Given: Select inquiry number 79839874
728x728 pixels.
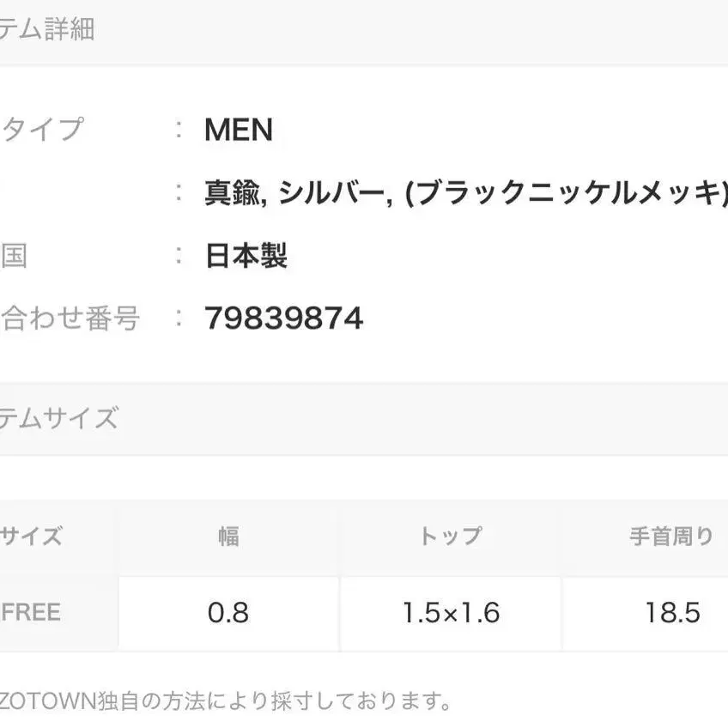Looking at the screenshot, I should coord(284,318).
